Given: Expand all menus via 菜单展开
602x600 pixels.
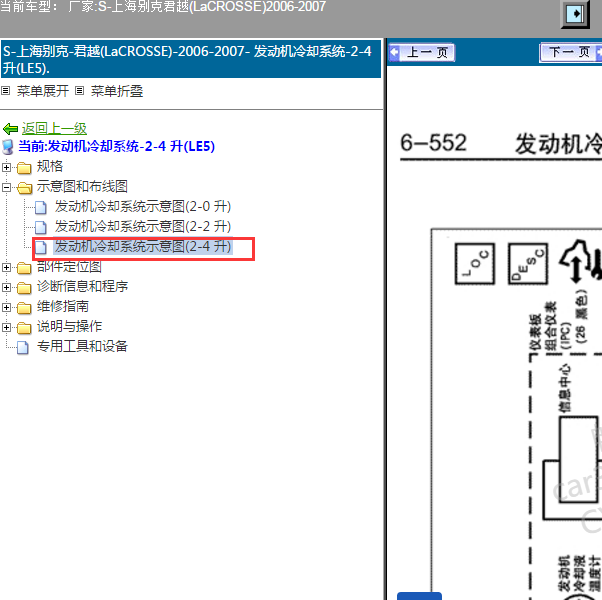Looking at the screenshot, I should [x=43, y=91].
